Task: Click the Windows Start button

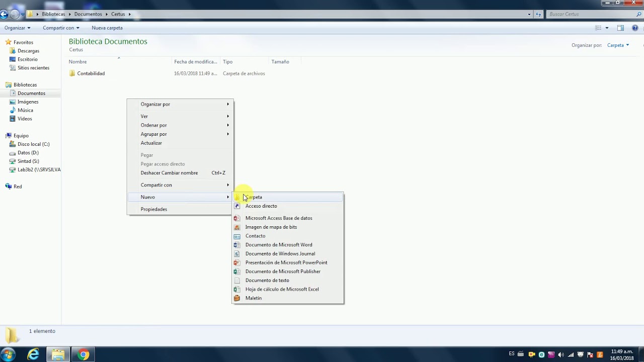Action: coord(8,355)
